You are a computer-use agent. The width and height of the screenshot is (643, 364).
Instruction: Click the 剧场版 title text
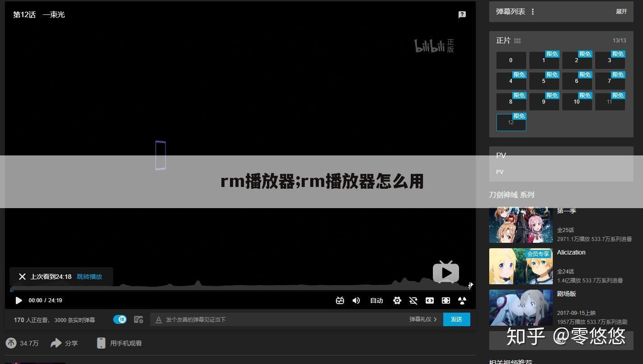coord(566,294)
